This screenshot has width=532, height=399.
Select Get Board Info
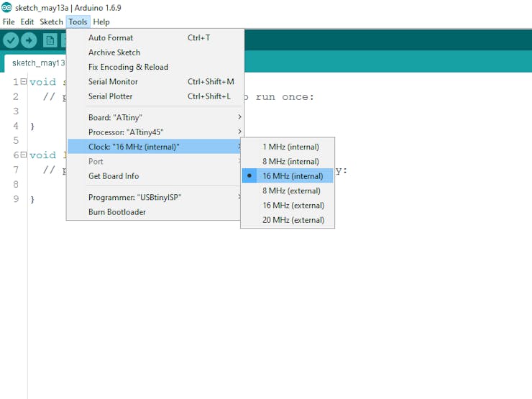click(155, 175)
